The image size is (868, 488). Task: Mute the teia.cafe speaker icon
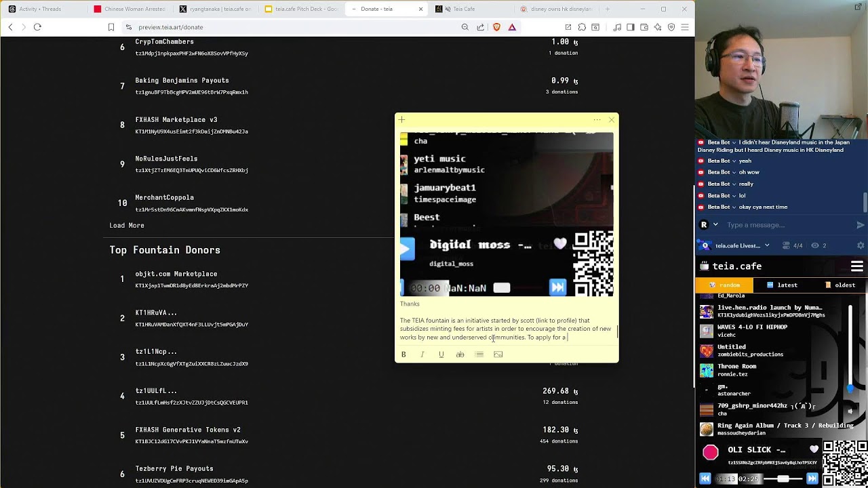(851, 411)
